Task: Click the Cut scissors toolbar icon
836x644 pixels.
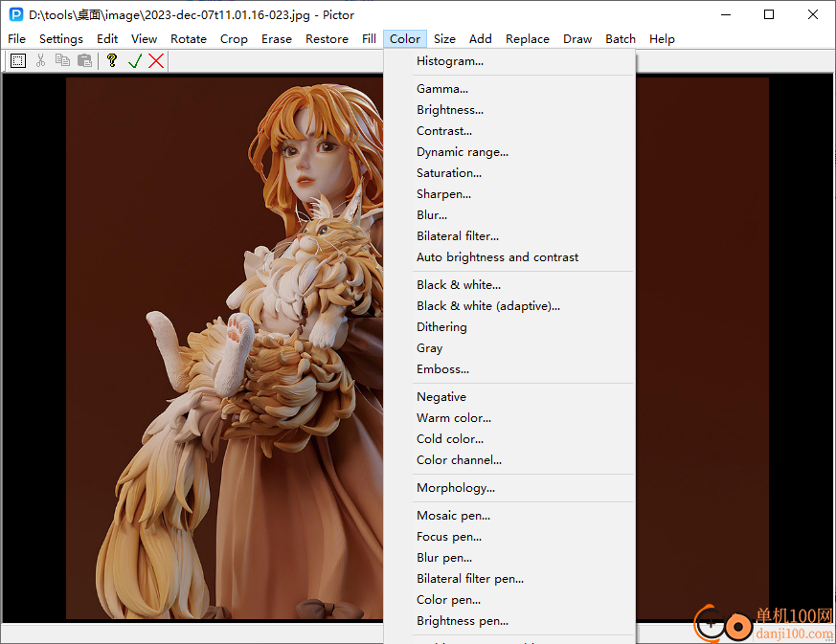Action: pyautogui.click(x=40, y=60)
